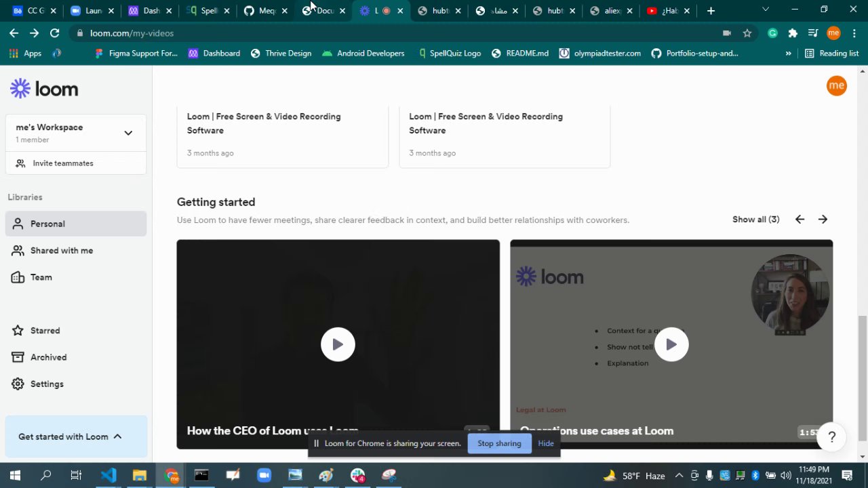Go to Starred videos
Viewport: 868px width, 488px height.
pos(76,331)
